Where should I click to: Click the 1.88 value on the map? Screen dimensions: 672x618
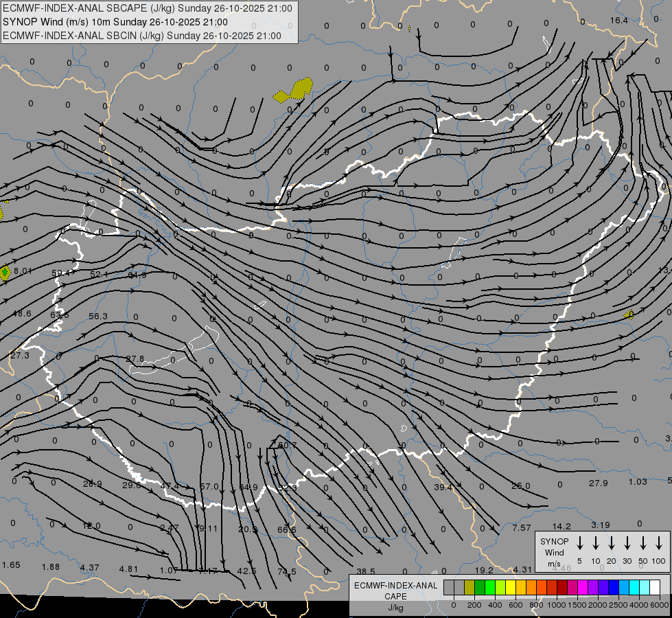(x=51, y=567)
